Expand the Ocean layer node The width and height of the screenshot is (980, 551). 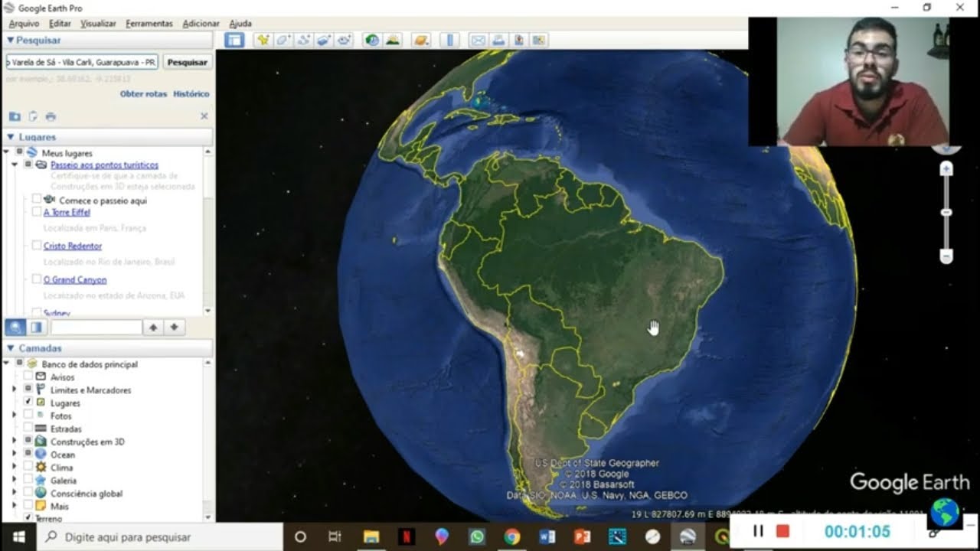point(14,455)
